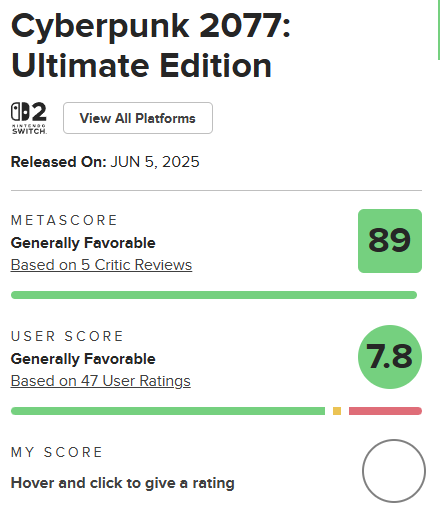
Task: Click the JUN 5, 2025 release date
Action: [x=155, y=162]
